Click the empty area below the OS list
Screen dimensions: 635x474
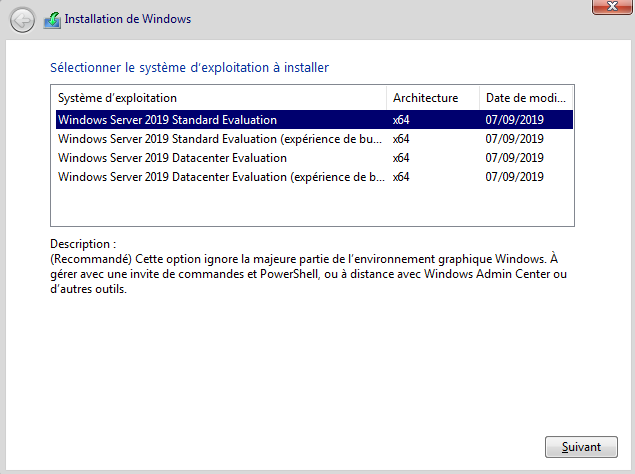pos(312,207)
